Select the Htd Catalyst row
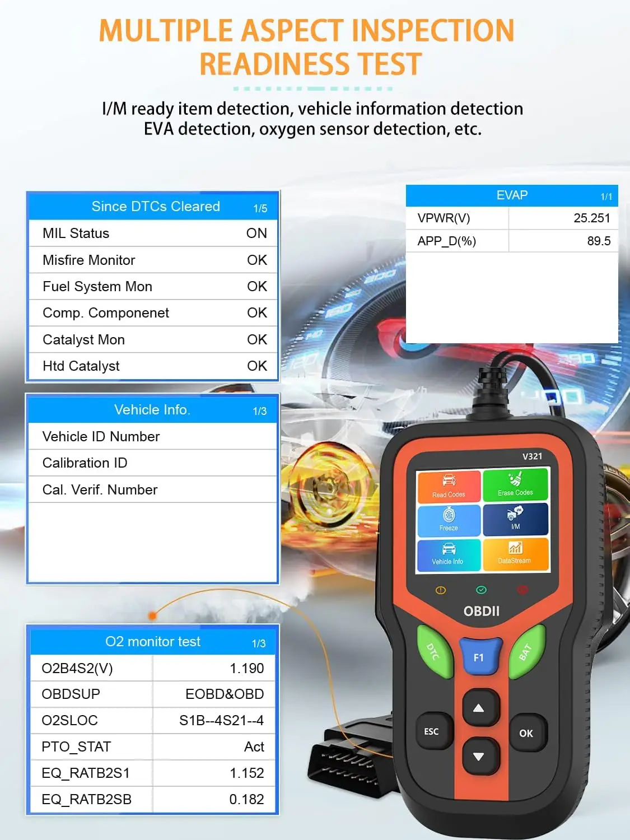This screenshot has width=630, height=840. pos(153,366)
